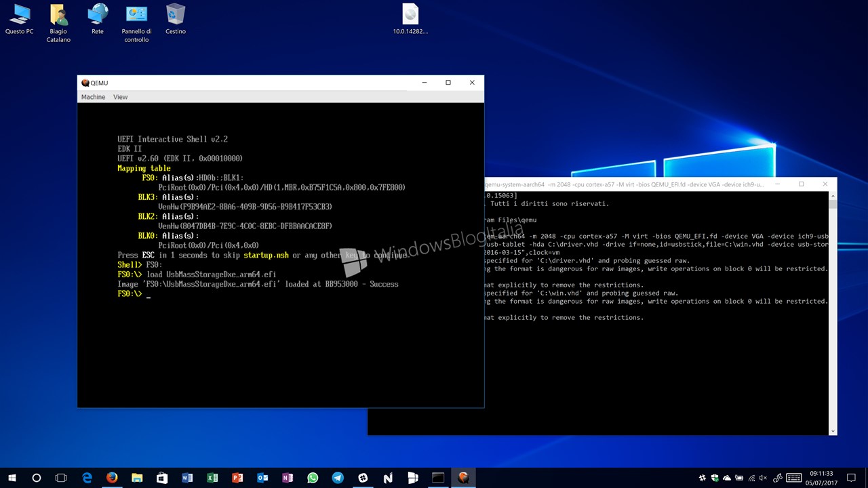The height and width of the screenshot is (488, 868).
Task: Open WhatsApp from the taskbar
Action: click(x=313, y=478)
